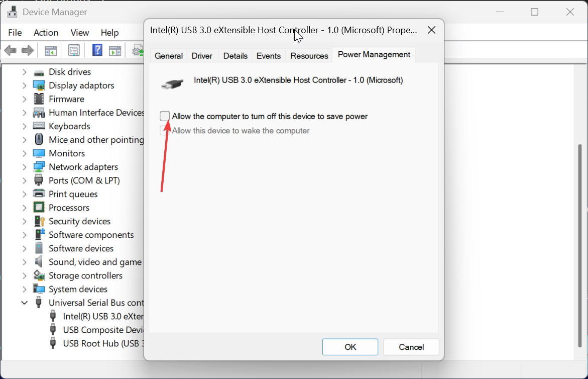Click the Device Manager vertical scrollbar
This screenshot has width=588, height=379.
pos(580,246)
